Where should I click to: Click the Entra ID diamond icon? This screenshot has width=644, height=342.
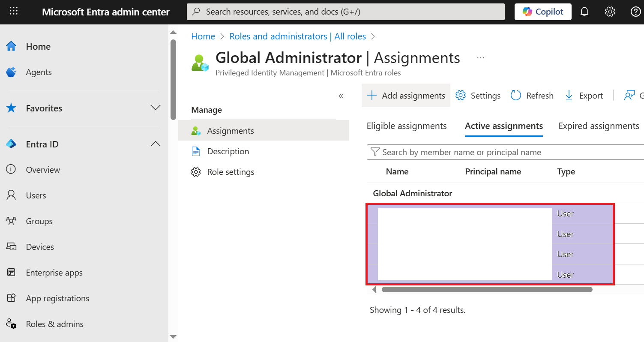coord(11,144)
